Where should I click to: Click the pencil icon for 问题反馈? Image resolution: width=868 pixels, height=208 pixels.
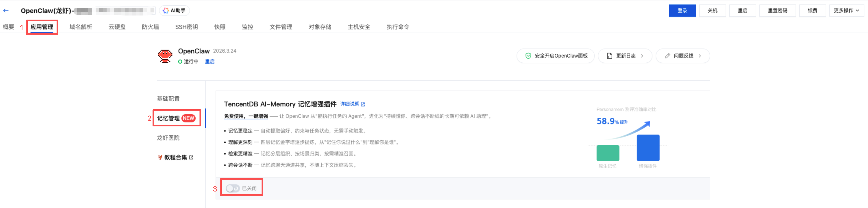coord(667,56)
